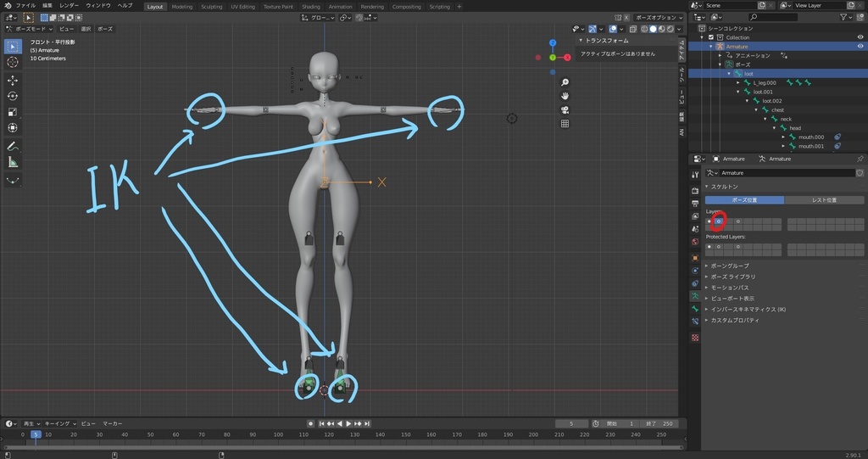Open the Output properties tab icon

click(695, 204)
